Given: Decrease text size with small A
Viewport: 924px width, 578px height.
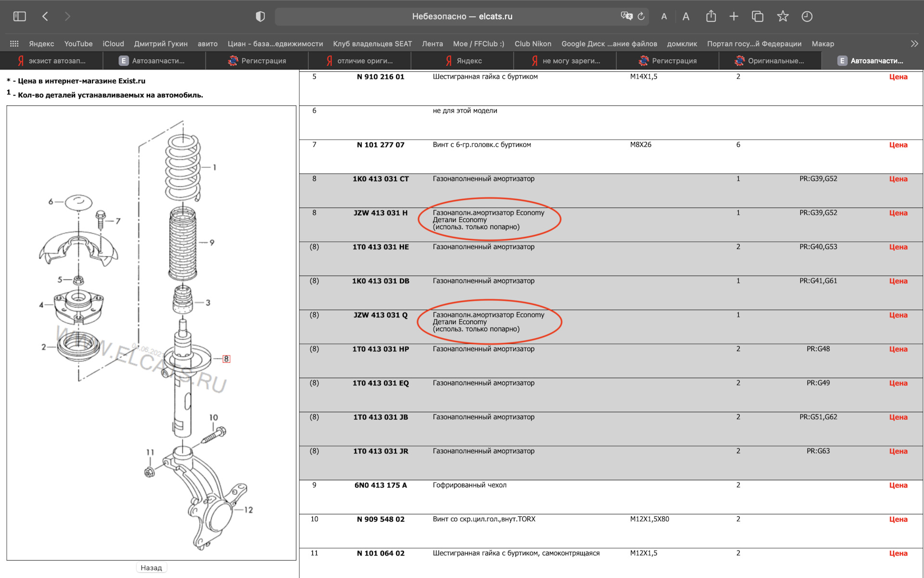Looking at the screenshot, I should pyautogui.click(x=664, y=16).
